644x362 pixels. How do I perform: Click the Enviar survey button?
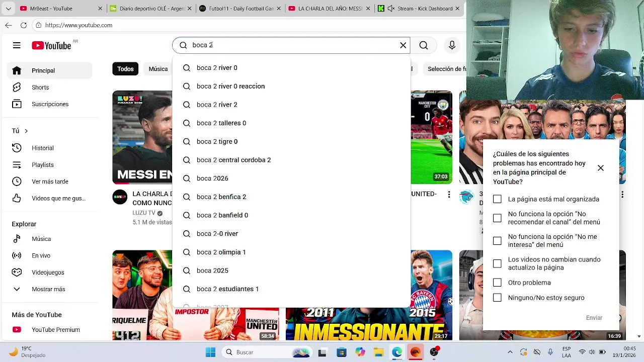[x=594, y=318]
